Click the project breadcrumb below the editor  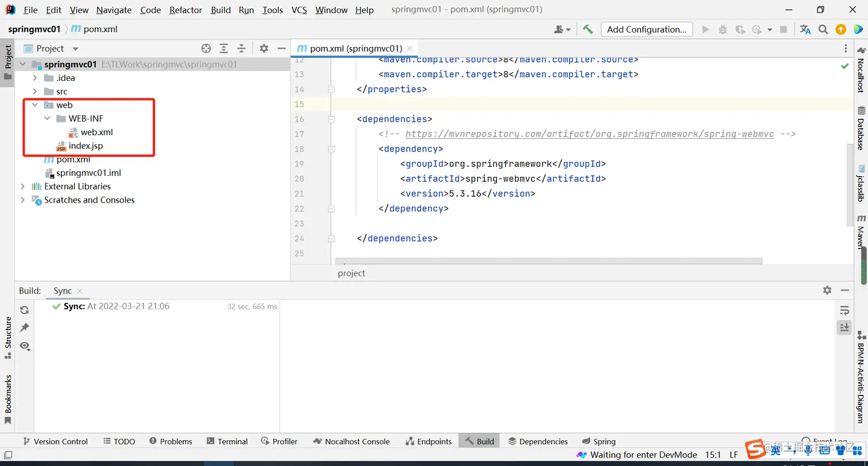tap(351, 273)
